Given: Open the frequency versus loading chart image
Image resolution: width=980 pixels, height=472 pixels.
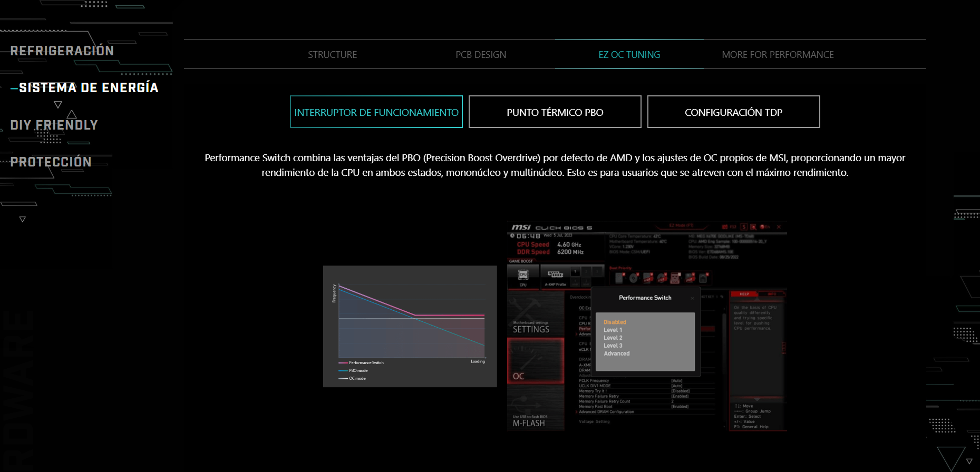Looking at the screenshot, I should coord(410,327).
